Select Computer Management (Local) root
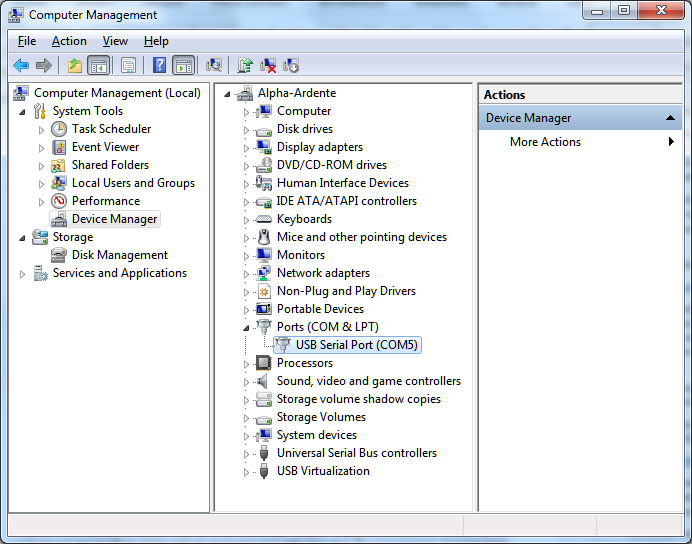Viewport: 692px width, 544px height. tap(117, 93)
